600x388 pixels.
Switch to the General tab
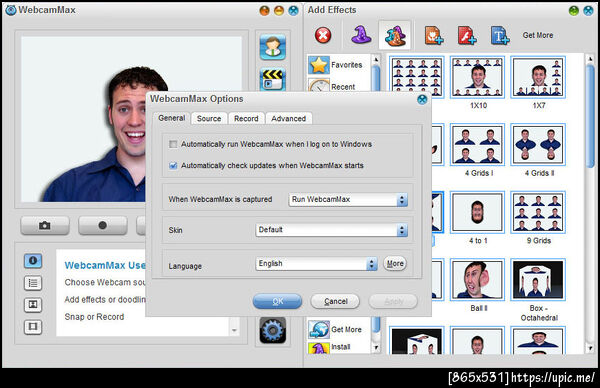[x=172, y=118]
